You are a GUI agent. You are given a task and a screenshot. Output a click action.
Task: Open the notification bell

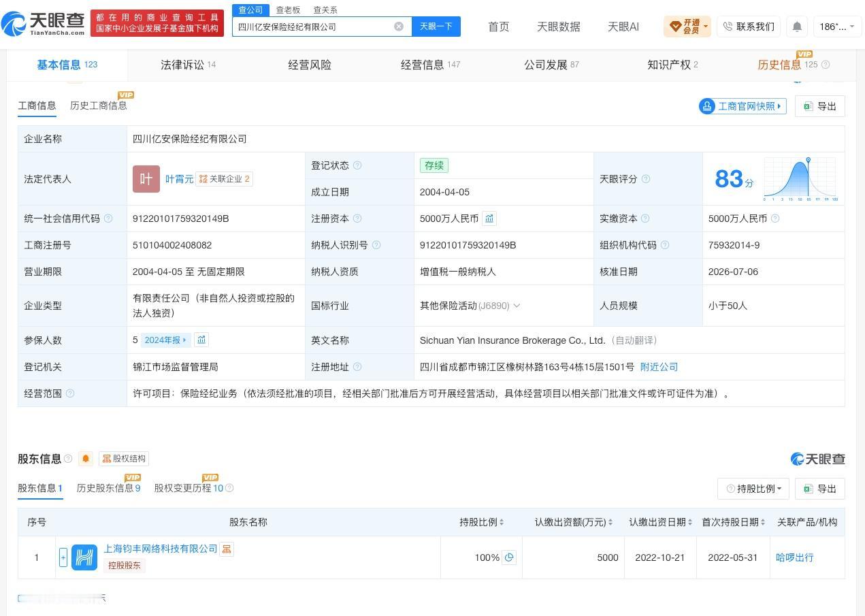click(x=797, y=27)
